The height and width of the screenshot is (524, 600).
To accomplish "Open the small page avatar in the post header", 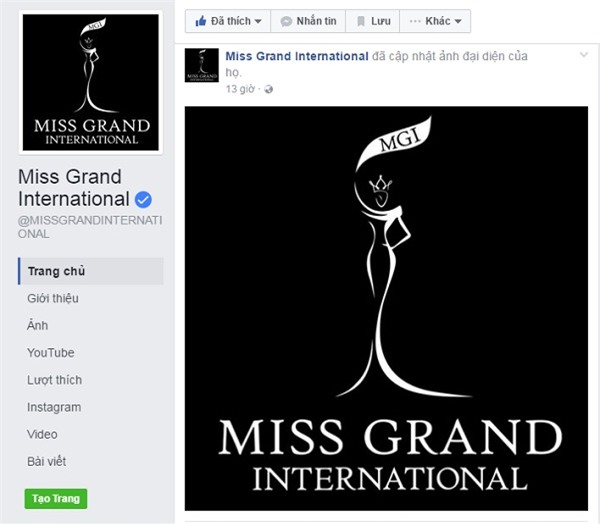I will (x=202, y=65).
